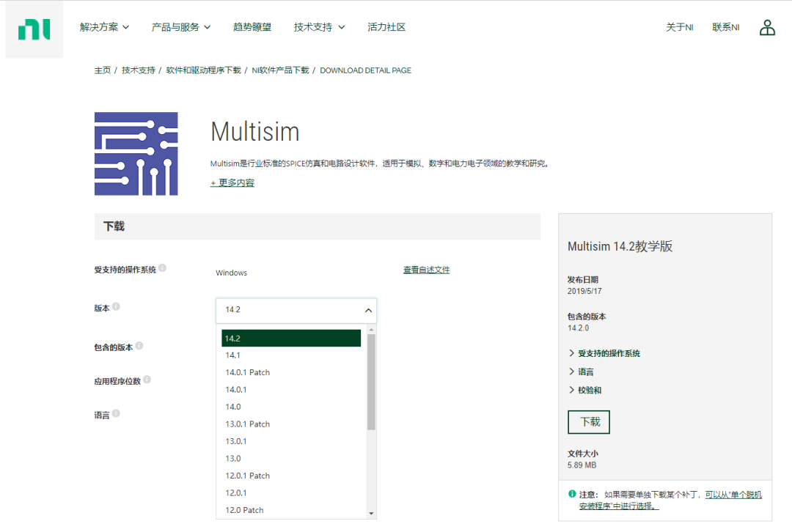Viewport: 792px width, 532px height.
Task: Select version 13.0.1 Patch
Action: pos(291,424)
